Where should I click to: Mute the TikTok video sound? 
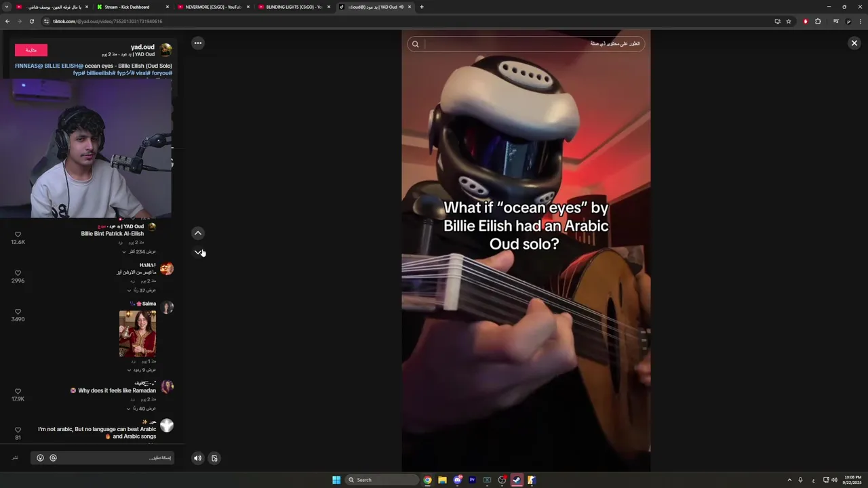coord(197,458)
